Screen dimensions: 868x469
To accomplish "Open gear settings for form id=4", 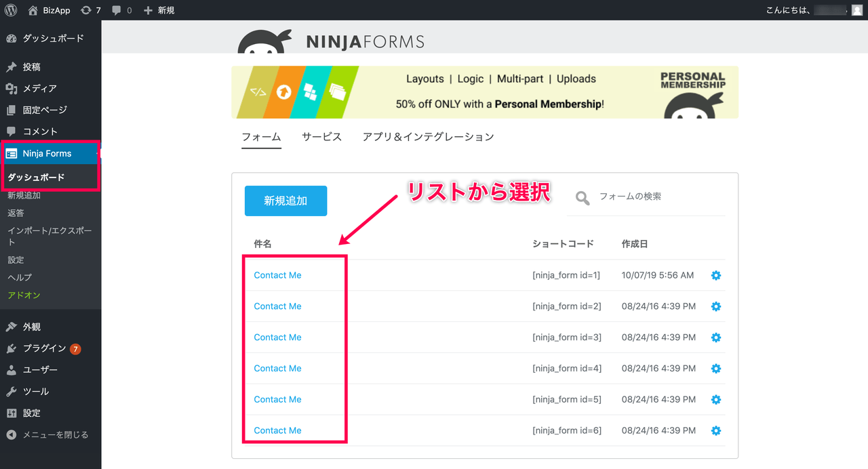I will [x=716, y=369].
